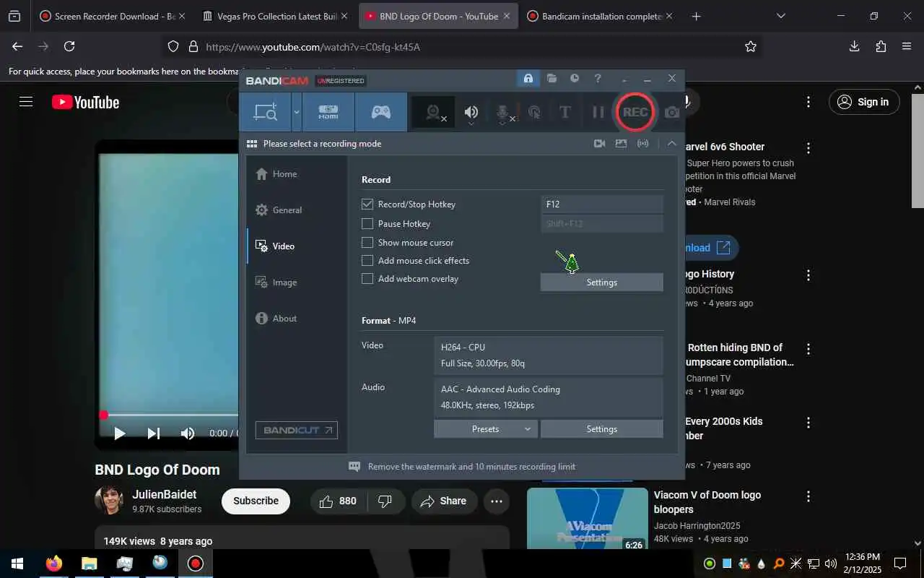The image size is (924, 578).
Task: Bookmark this page with the star icon
Action: click(x=751, y=46)
